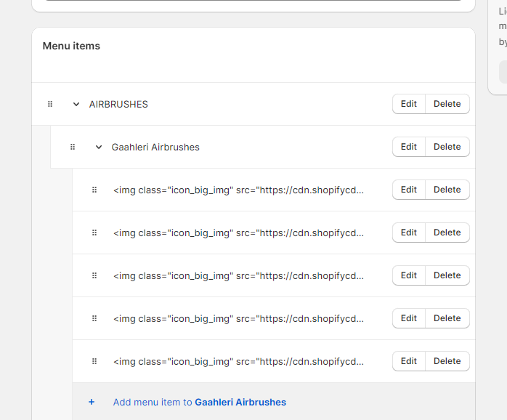The width and height of the screenshot is (507, 420).
Task: Edit the AIRBRUSHES menu item
Action: (409, 104)
